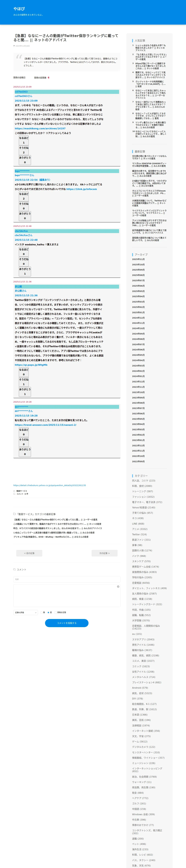186x868 pixels.
Task: Go to < 前の記事
Action: [x=29, y=553]
